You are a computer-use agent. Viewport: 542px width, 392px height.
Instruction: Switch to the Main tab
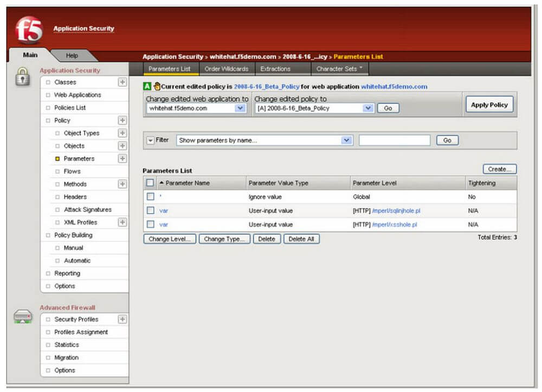[30, 55]
